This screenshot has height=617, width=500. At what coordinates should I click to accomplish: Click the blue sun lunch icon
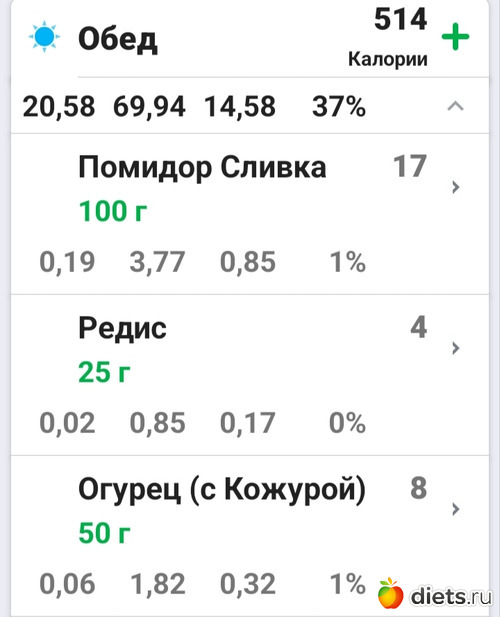coord(44,36)
